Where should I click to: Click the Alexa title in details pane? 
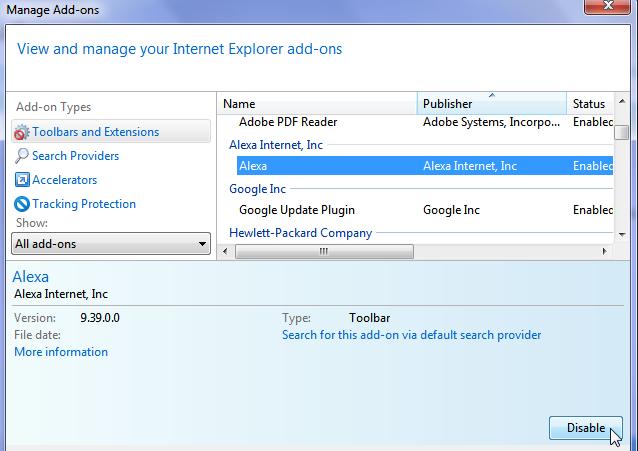(31, 277)
